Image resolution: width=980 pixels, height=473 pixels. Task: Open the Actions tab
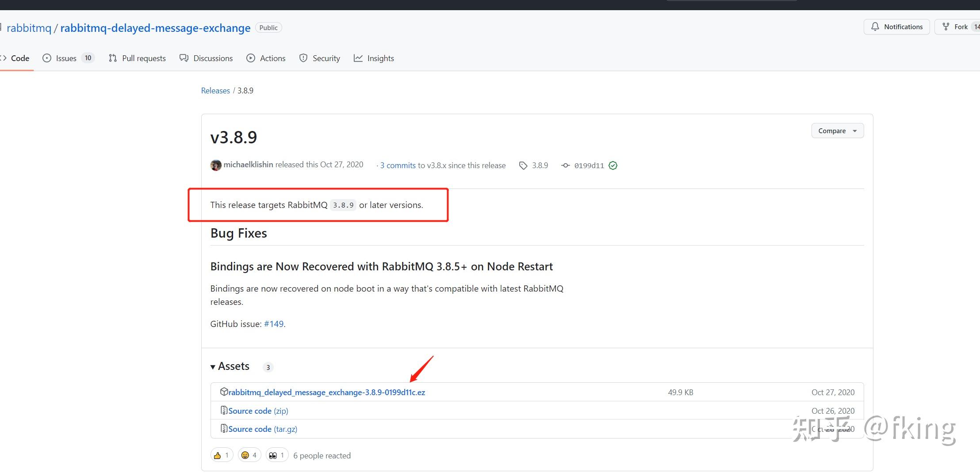[x=266, y=58]
